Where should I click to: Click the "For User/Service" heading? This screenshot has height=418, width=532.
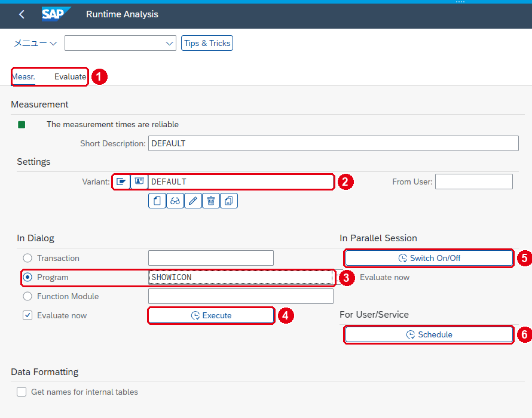tap(374, 315)
